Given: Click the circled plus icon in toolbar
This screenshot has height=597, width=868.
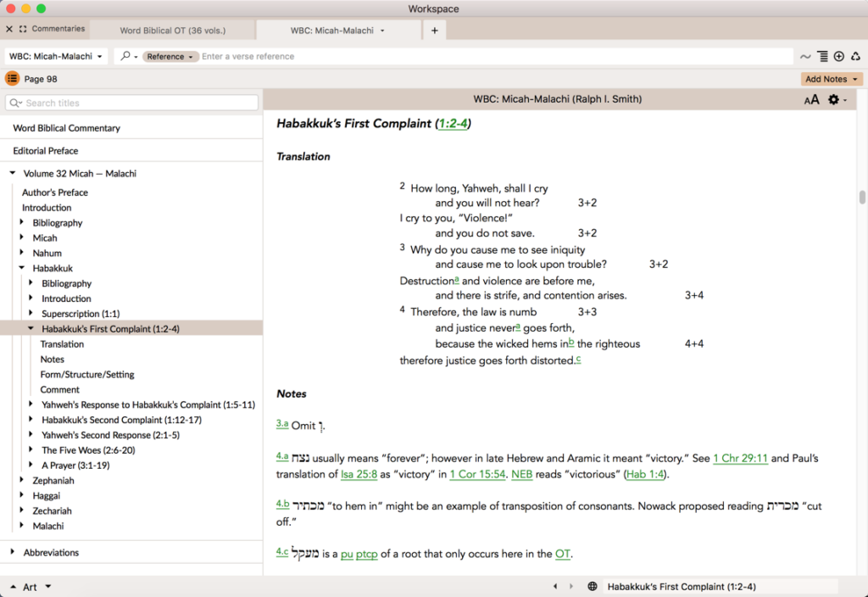Looking at the screenshot, I should (839, 57).
